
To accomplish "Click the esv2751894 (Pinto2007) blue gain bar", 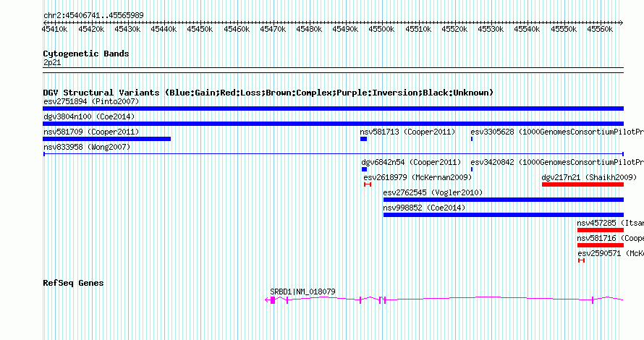I will click(x=333, y=109).
